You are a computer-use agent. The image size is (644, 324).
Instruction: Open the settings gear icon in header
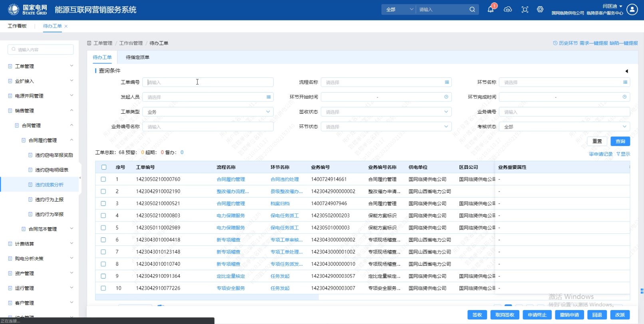[x=540, y=10]
